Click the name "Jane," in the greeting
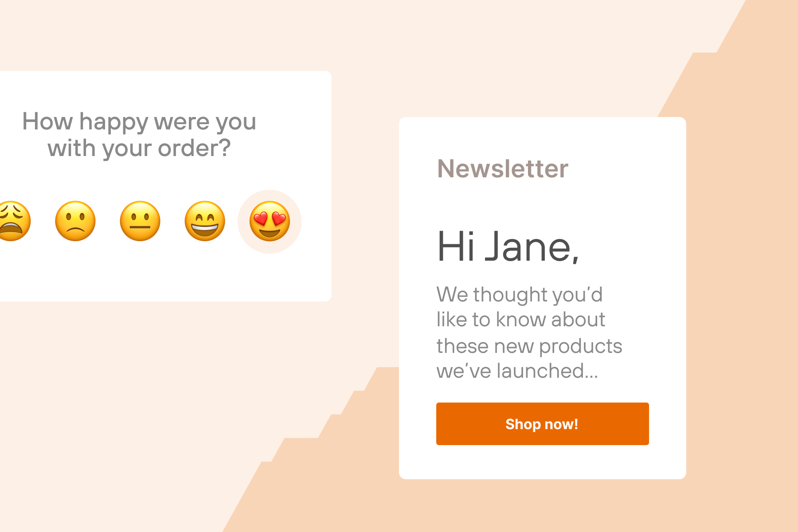Viewport: 798px width, 532px height. pos(532,247)
